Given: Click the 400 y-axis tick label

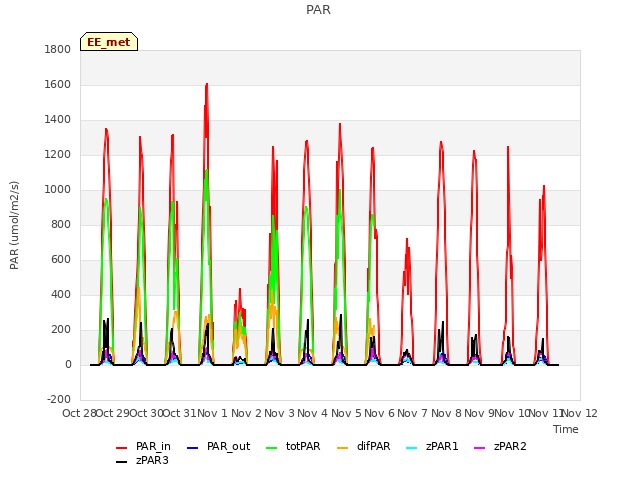Looking at the screenshot, I should click(x=61, y=295).
